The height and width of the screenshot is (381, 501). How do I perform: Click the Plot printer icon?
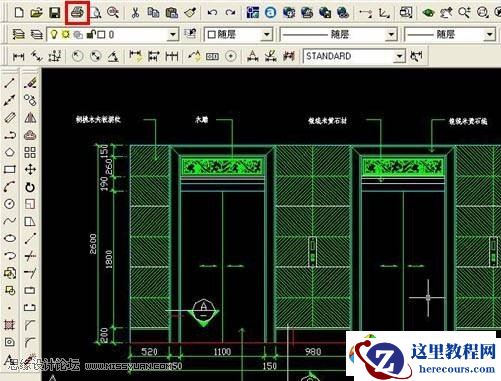tap(77, 13)
